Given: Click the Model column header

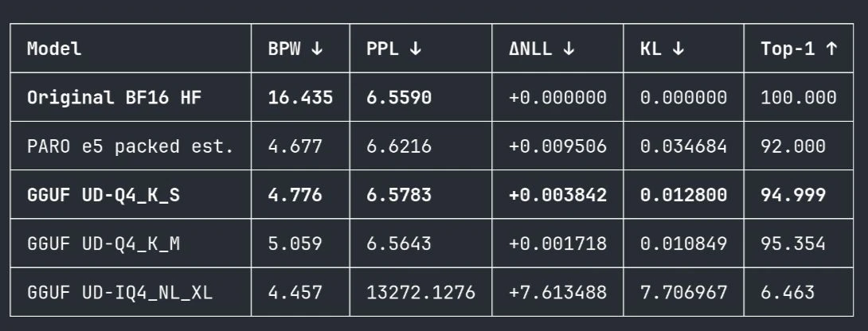Looking at the screenshot, I should 54,49.
